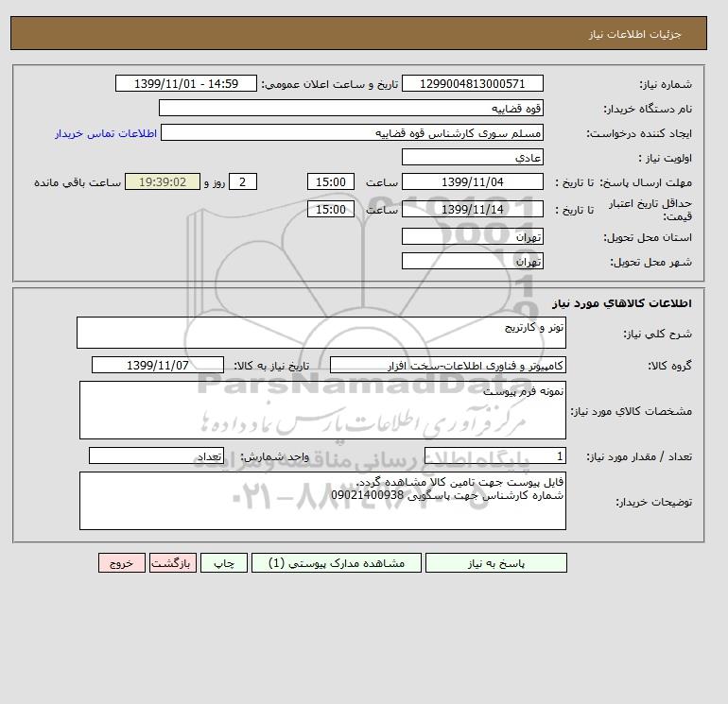Click price validity date 1399/11/14
The height and width of the screenshot is (704, 728).
tap(472, 209)
